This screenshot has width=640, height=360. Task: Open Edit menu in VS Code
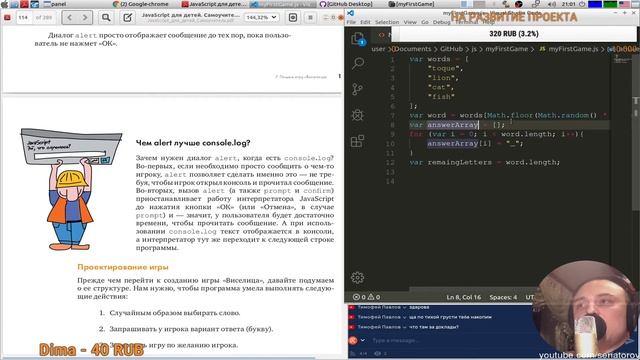[365, 22]
